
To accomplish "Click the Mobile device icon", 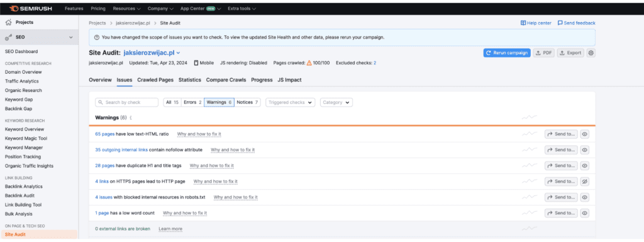I will click(x=196, y=63).
